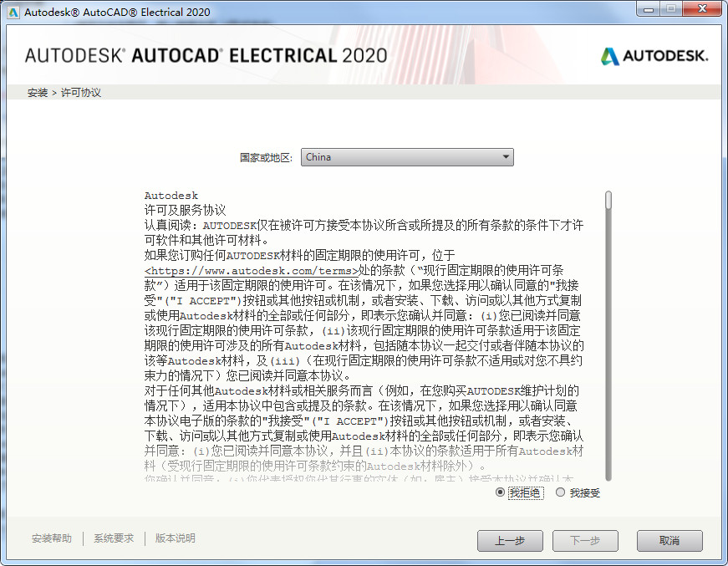Image resolution: width=728 pixels, height=566 pixels.
Task: Select the 我接受 (I Accept) radio button
Action: tap(561, 493)
